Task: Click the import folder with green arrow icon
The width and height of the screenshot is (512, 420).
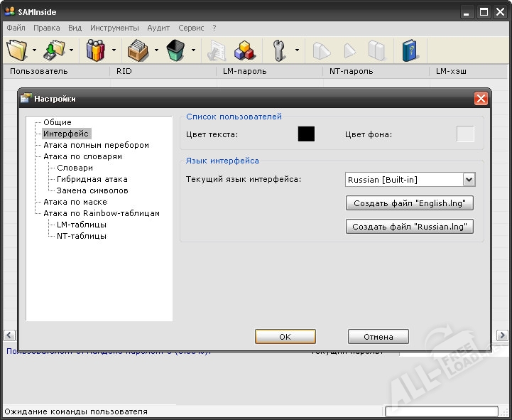Action: coord(55,50)
